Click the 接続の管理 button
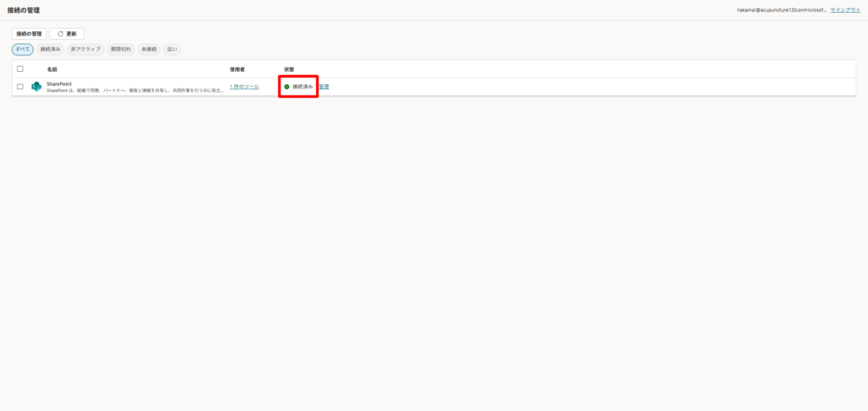 pyautogui.click(x=30, y=34)
